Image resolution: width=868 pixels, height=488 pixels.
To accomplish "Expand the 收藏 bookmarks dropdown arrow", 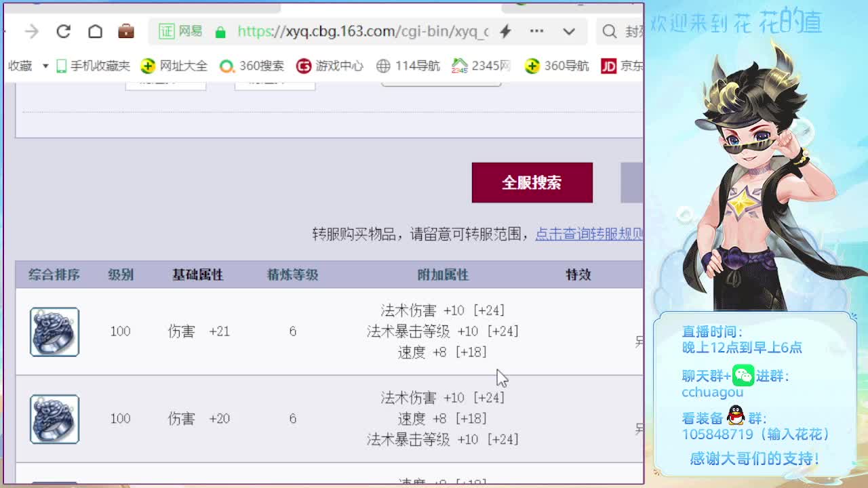I will click(45, 66).
